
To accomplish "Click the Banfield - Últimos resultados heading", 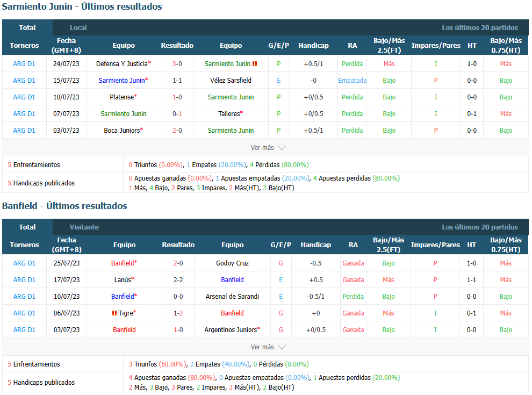I will [x=64, y=206].
